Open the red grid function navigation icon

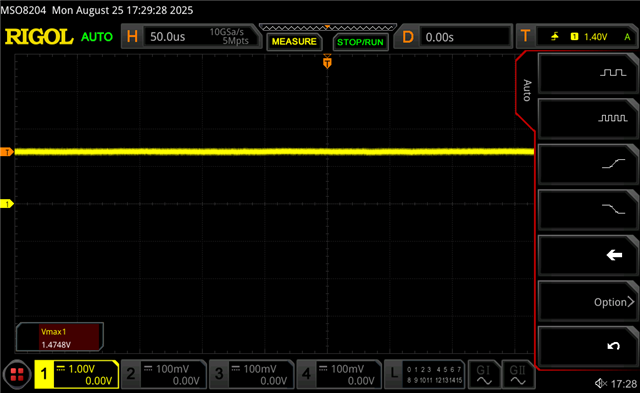(x=17, y=374)
